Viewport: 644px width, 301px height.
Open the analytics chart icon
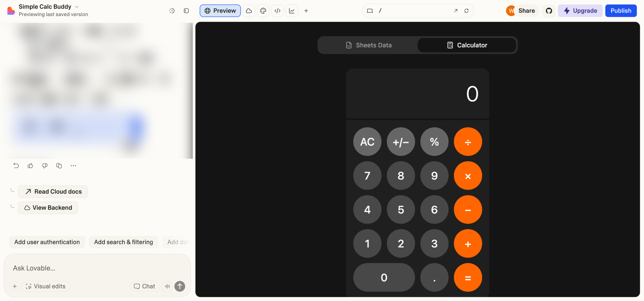292,11
